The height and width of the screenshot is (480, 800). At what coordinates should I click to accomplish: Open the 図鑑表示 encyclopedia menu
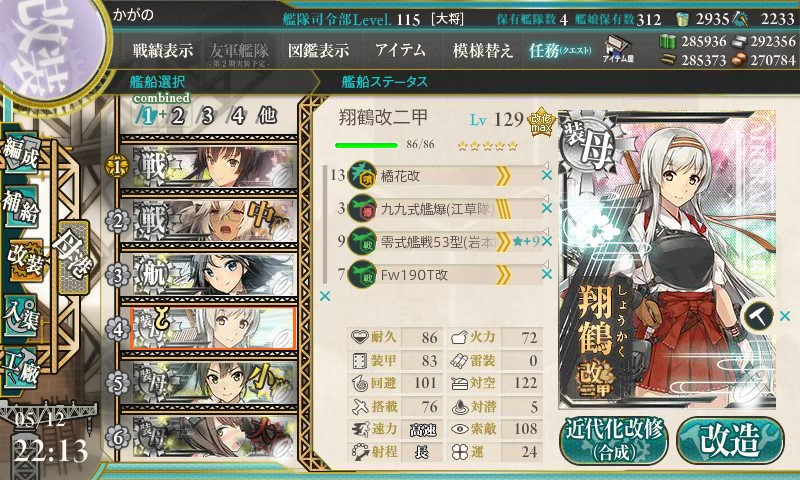(318, 50)
